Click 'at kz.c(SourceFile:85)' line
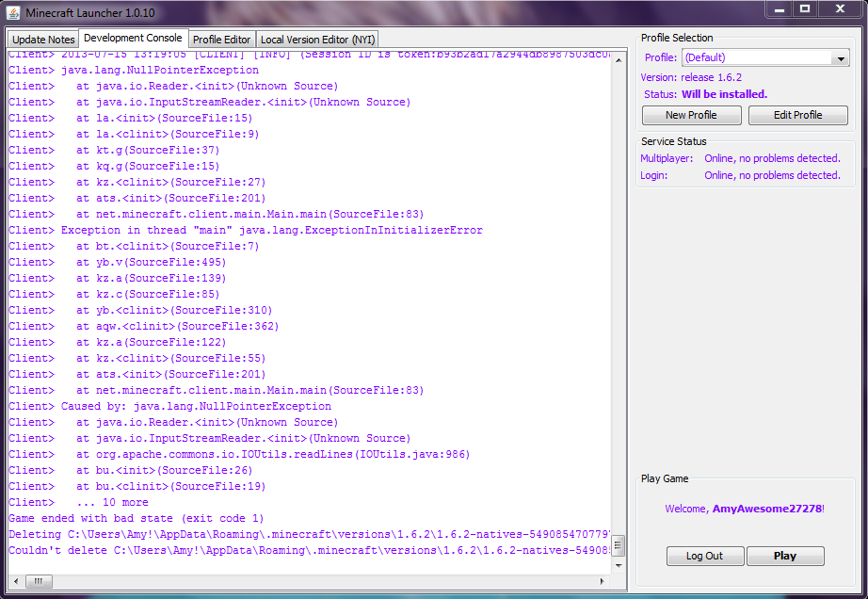Viewport: 868px width, 599px height. pos(114,294)
